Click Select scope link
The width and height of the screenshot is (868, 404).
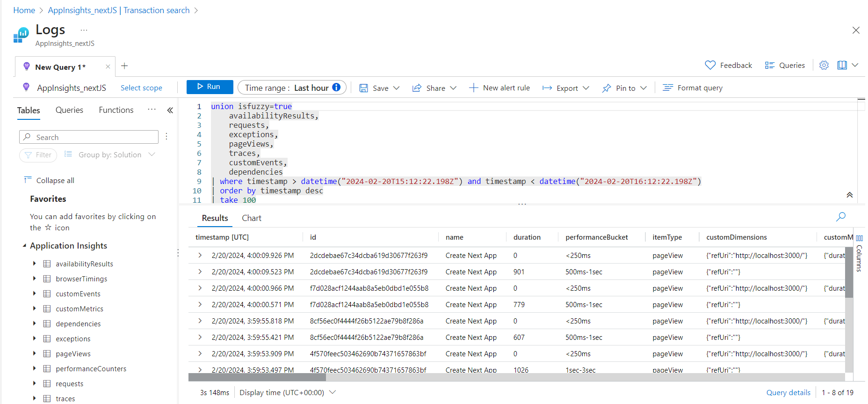pos(141,88)
